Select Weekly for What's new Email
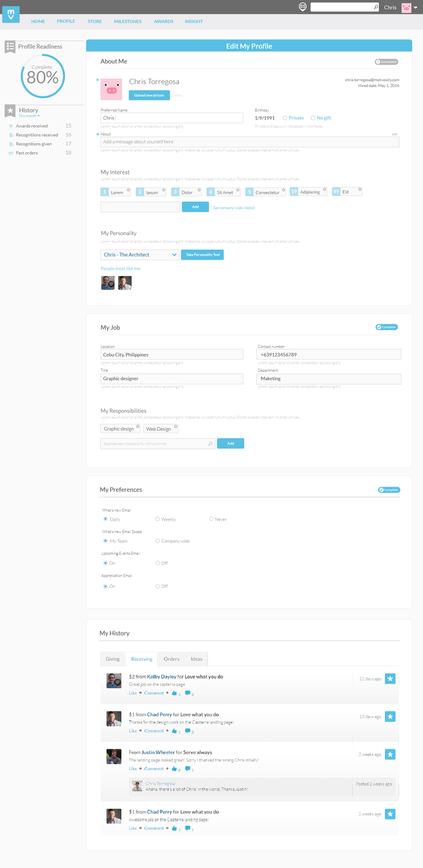Viewport: 423px width, 868px height. click(157, 520)
